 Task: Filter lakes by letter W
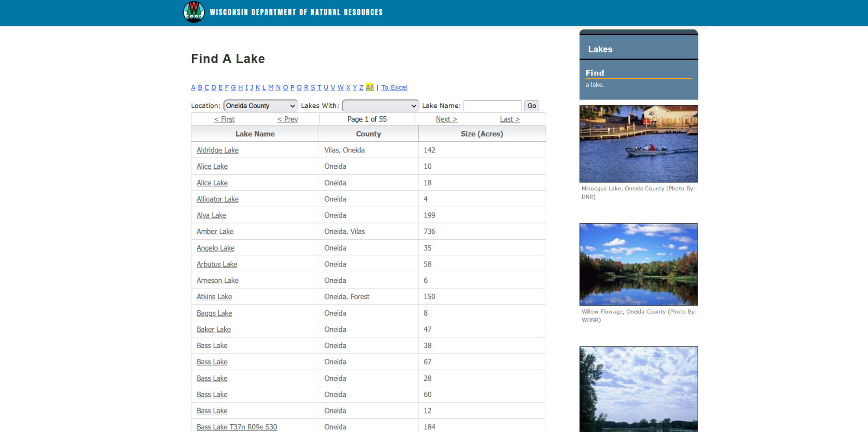pyautogui.click(x=340, y=87)
